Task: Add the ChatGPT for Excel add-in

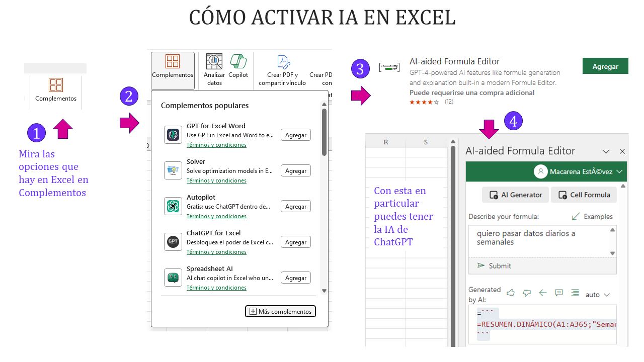Action: tap(296, 242)
